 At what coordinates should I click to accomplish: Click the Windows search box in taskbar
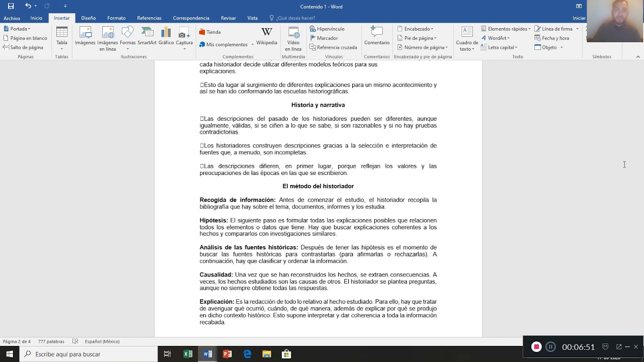pyautogui.click(x=89, y=354)
